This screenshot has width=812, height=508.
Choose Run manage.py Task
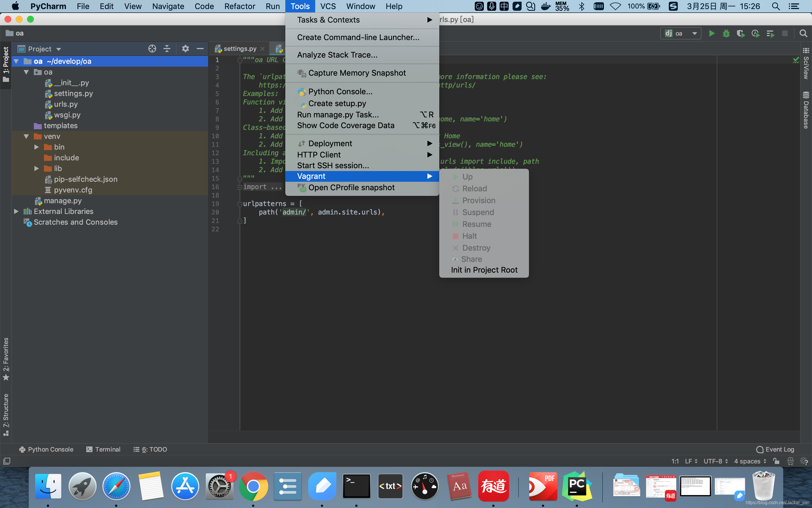pos(362,115)
